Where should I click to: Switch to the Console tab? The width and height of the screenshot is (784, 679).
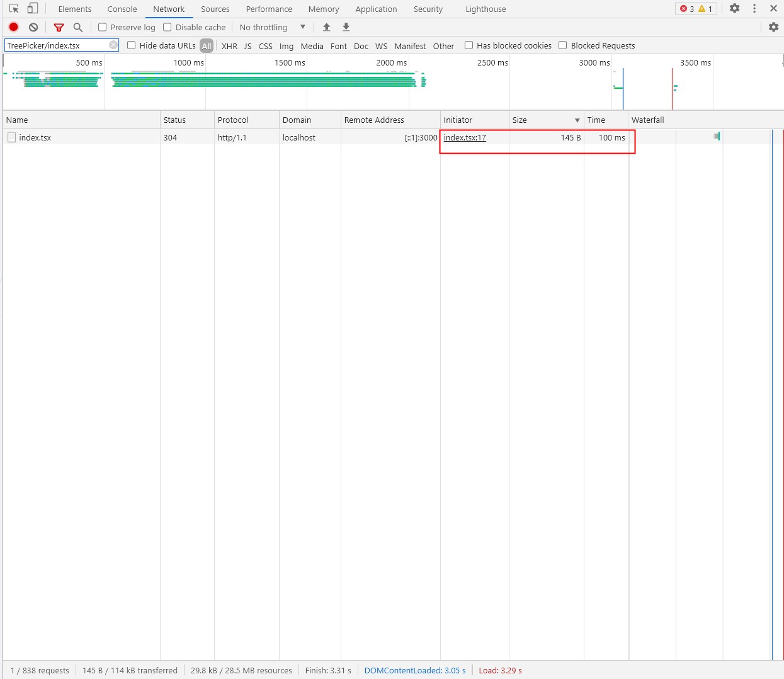tap(122, 9)
